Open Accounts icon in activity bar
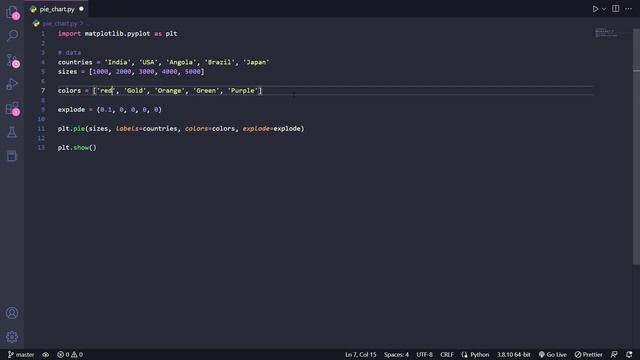The width and height of the screenshot is (640, 360). (12, 313)
